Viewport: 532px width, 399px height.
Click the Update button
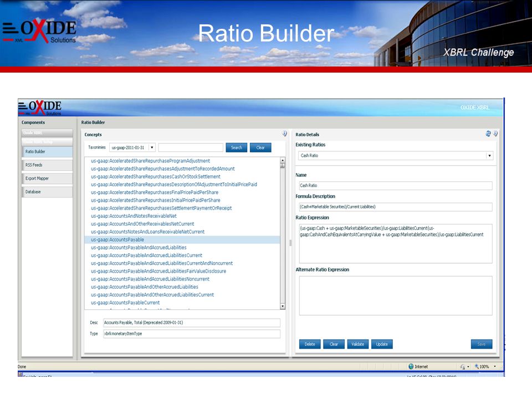click(x=382, y=344)
